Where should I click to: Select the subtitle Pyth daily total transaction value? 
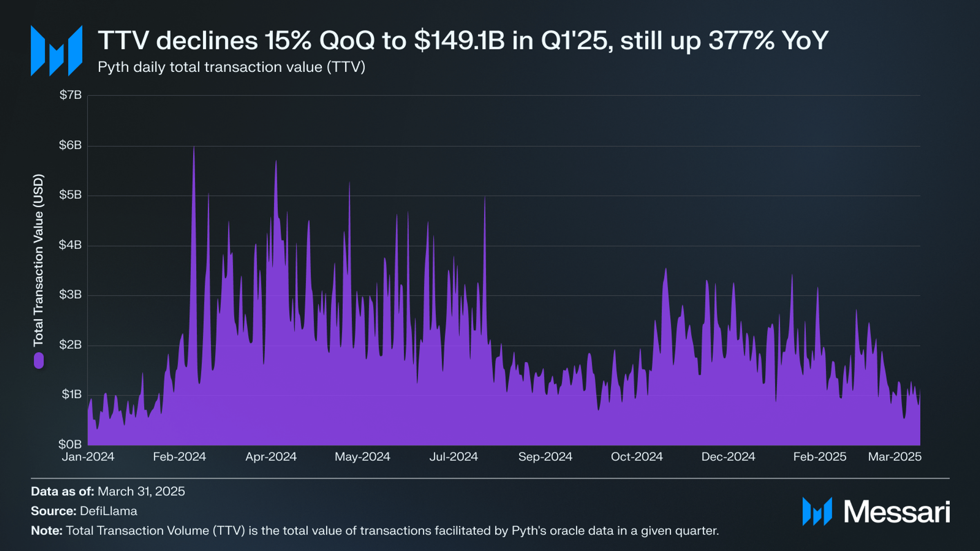click(232, 67)
